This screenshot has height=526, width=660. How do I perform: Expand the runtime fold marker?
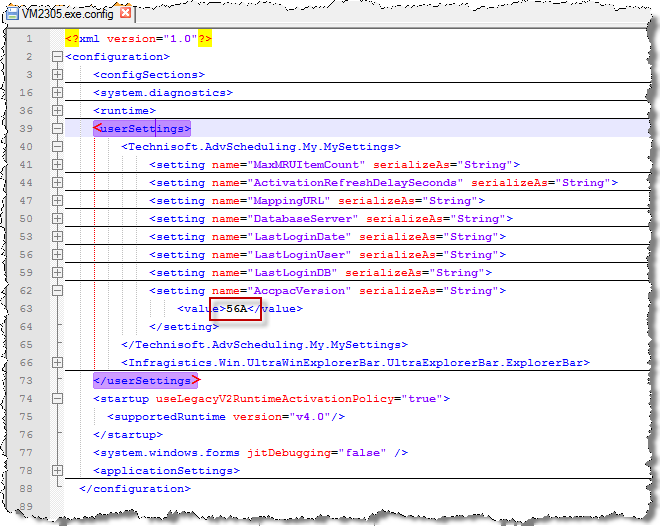coord(57,111)
